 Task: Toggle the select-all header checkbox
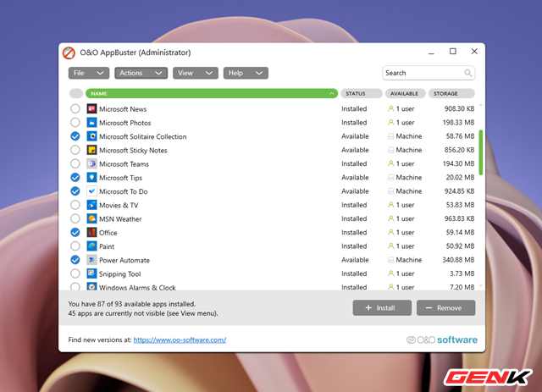pos(76,93)
